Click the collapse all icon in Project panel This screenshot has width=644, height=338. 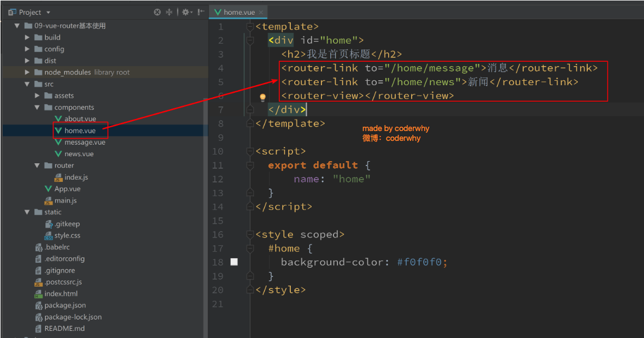pos(169,13)
